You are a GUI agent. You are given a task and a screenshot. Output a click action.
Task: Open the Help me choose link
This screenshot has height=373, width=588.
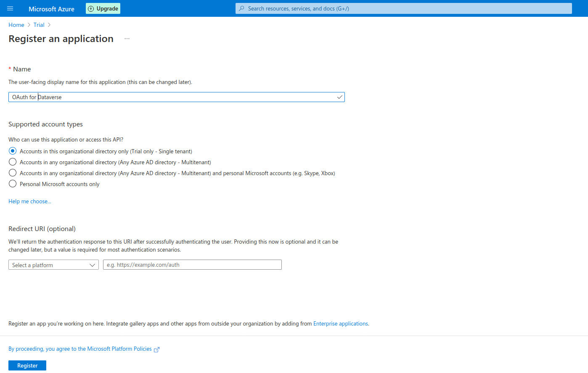[30, 201]
